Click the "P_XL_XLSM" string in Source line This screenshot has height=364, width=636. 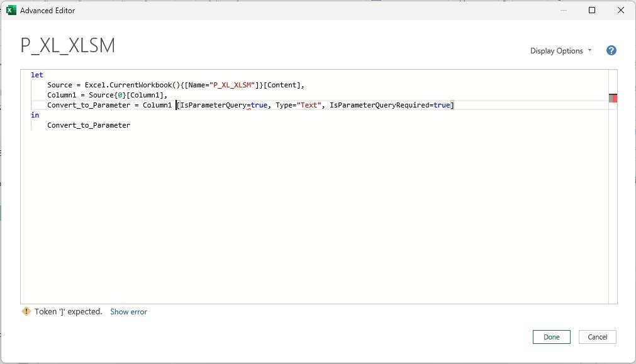232,85
